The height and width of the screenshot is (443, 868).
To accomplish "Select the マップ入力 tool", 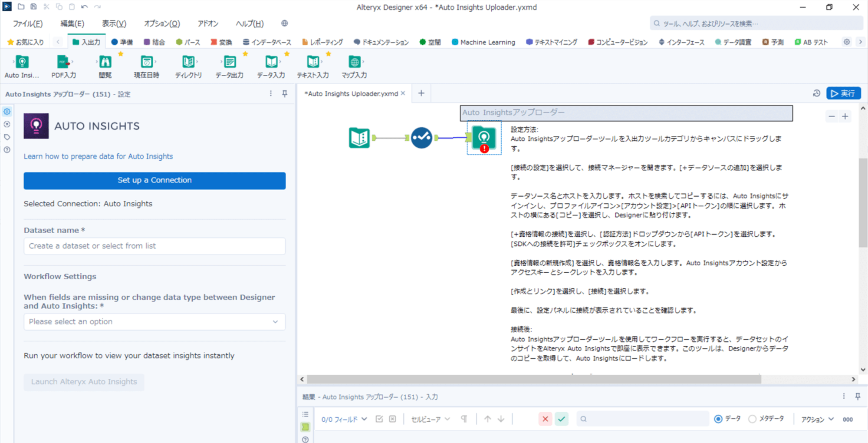I will [354, 66].
